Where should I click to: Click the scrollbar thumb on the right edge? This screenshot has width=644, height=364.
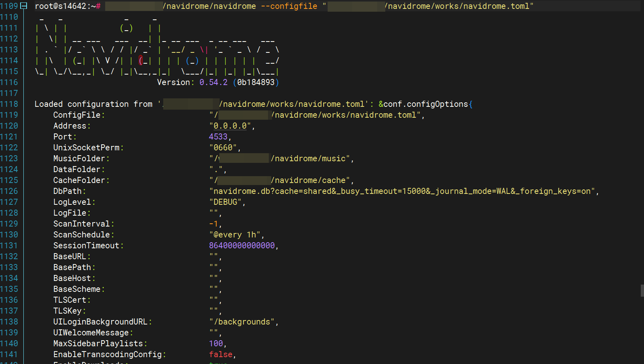point(642,290)
